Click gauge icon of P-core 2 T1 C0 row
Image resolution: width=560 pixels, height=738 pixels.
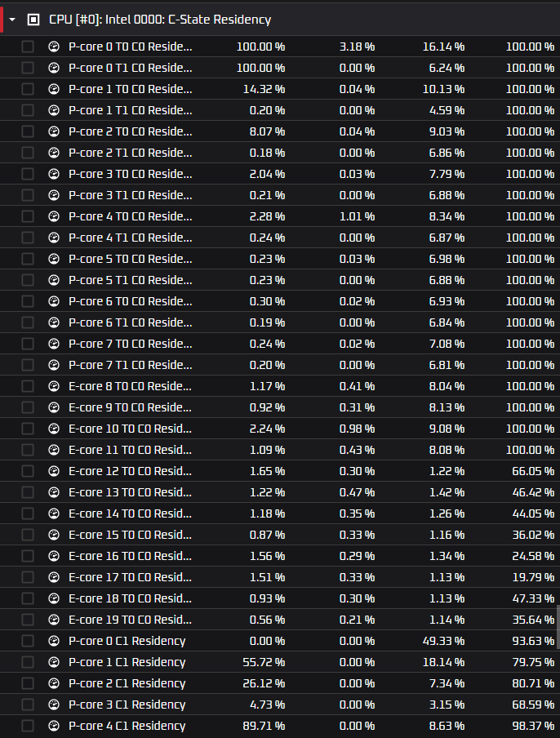[x=54, y=153]
